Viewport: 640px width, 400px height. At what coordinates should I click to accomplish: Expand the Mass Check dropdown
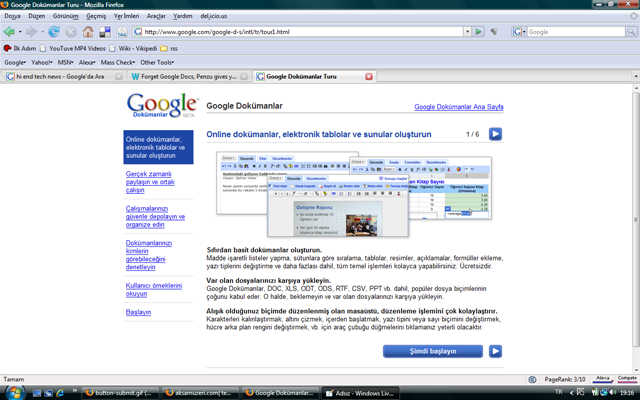[x=118, y=62]
